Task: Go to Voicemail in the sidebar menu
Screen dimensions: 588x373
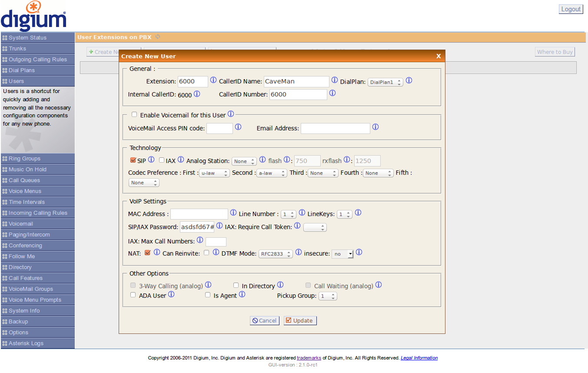Action: coord(37,224)
